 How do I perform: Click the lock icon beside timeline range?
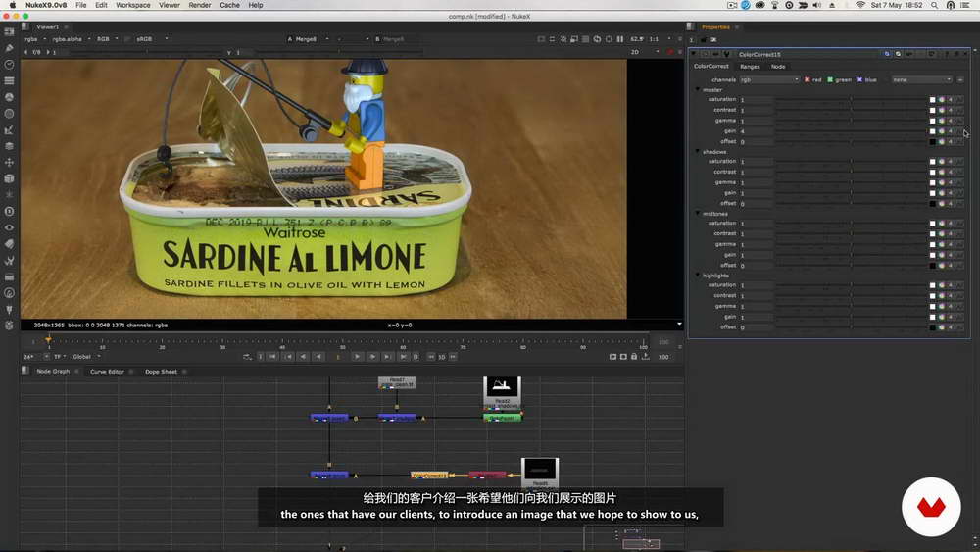click(x=634, y=356)
